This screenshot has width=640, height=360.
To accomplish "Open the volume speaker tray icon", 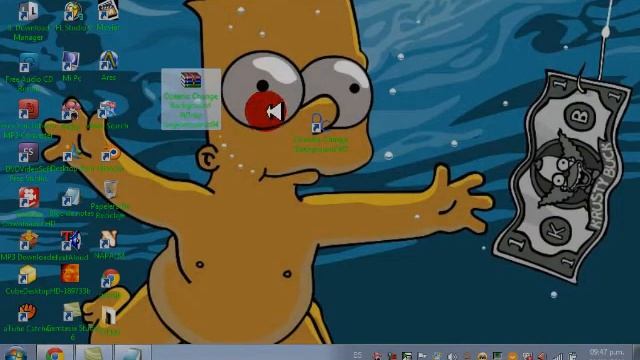I will [x=451, y=356].
